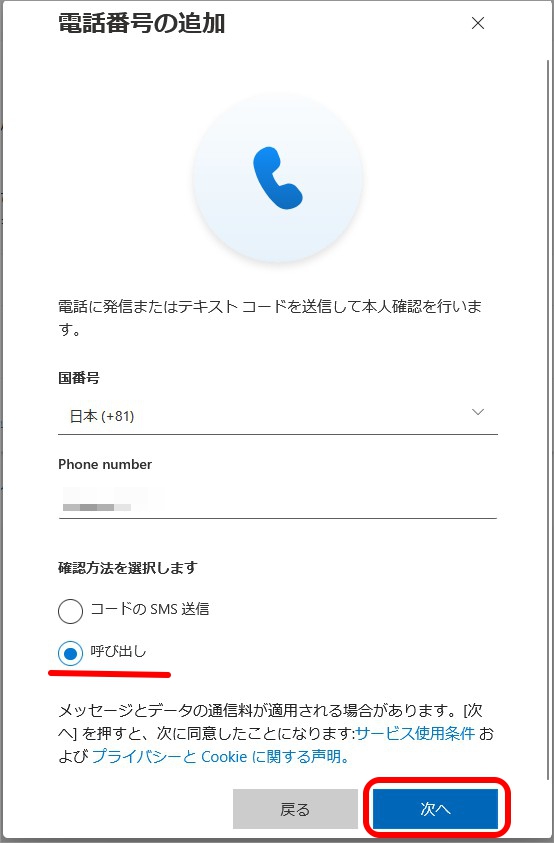Click the 電話番号の追加 dialog title
This screenshot has height=843, width=554.
[x=141, y=24]
